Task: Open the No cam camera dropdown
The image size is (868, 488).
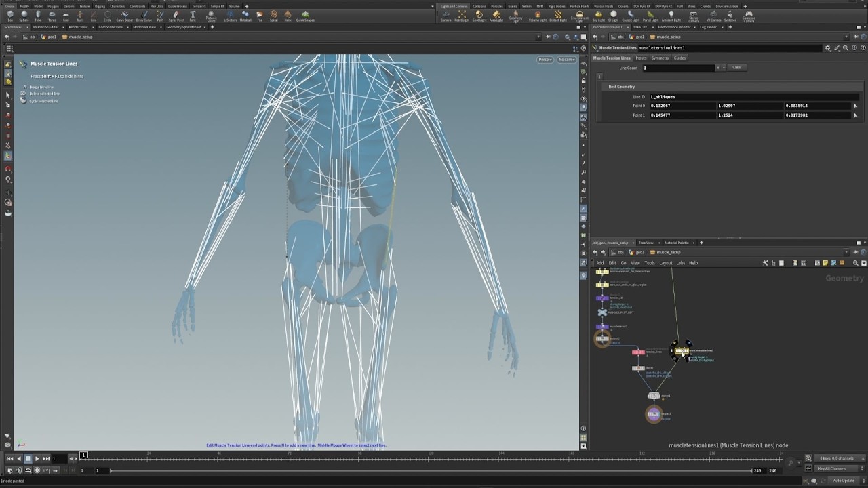Action: coord(567,60)
